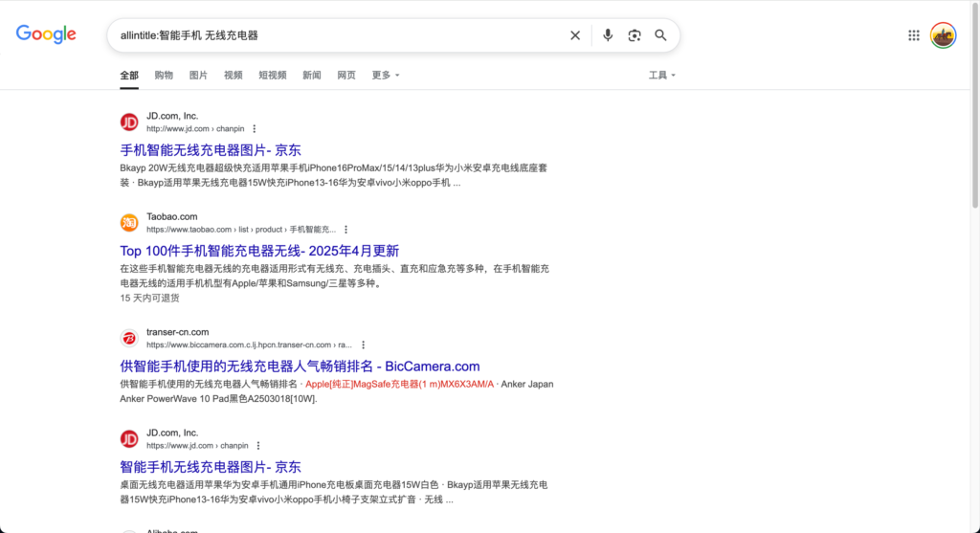Open link 手机智能无线充电器图片- 京东
The width and height of the screenshot is (980, 533).
point(211,150)
